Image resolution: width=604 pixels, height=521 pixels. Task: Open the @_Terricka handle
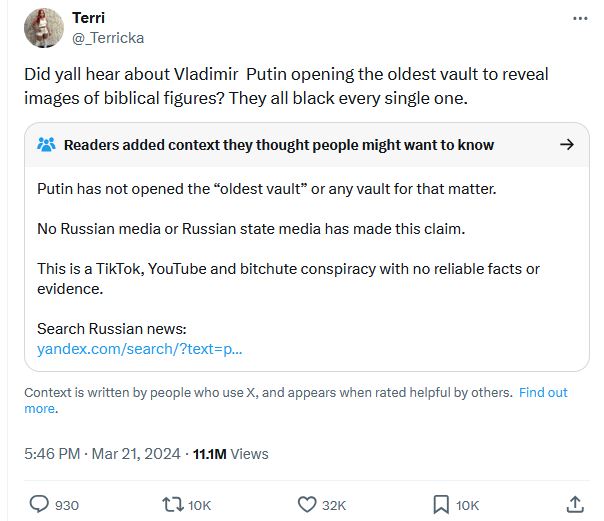[x=108, y=38]
